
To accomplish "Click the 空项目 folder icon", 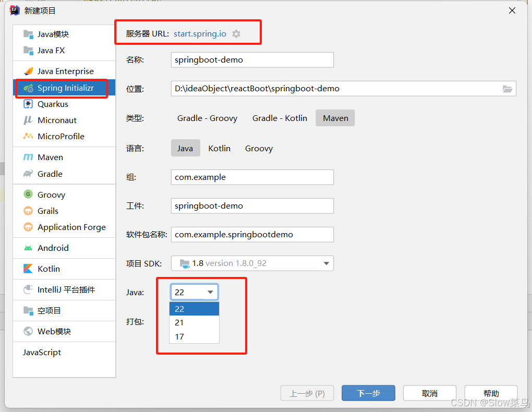I will point(28,310).
